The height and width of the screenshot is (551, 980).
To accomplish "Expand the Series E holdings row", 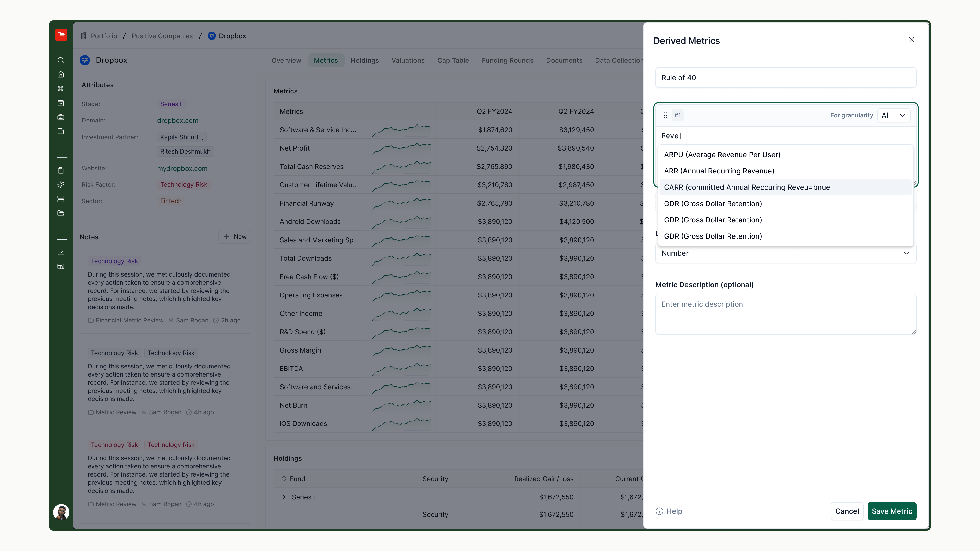I will pos(284,497).
